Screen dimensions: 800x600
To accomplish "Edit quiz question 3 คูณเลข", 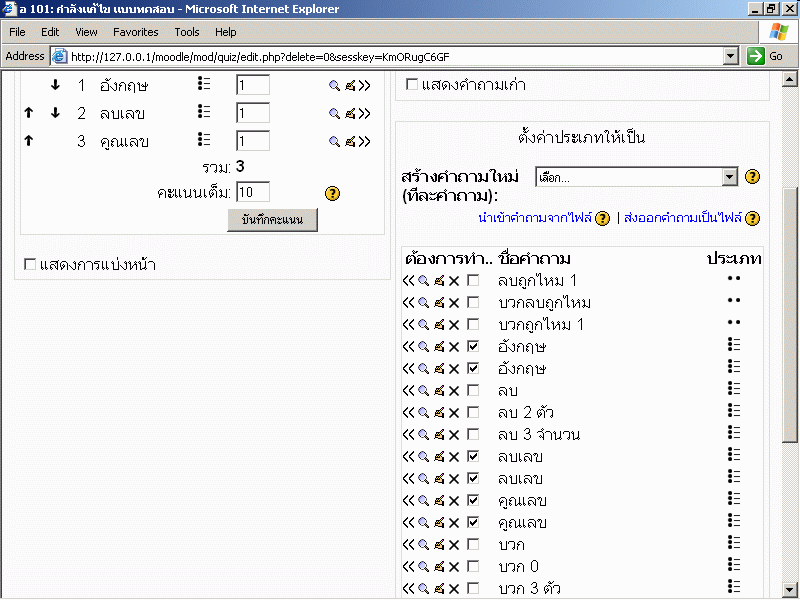I will 350,142.
